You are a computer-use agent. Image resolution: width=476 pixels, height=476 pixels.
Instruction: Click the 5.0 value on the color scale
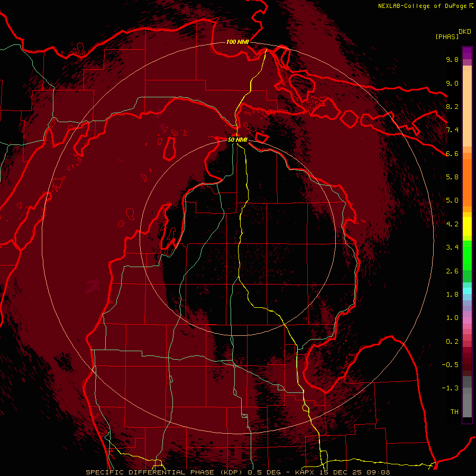coord(452,200)
